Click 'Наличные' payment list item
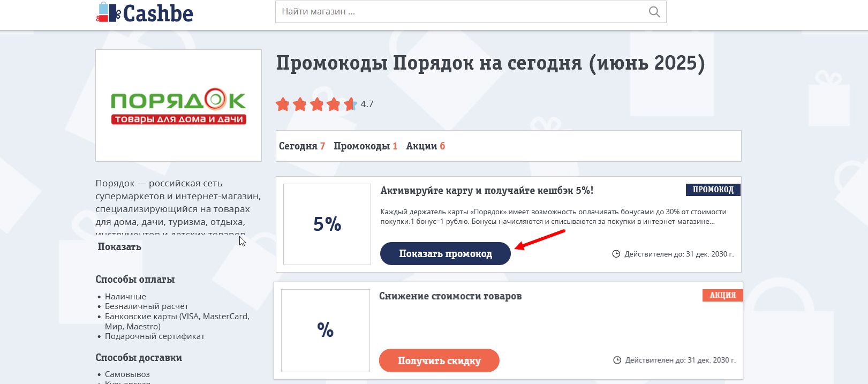Image resolution: width=868 pixels, height=384 pixels. tap(125, 297)
